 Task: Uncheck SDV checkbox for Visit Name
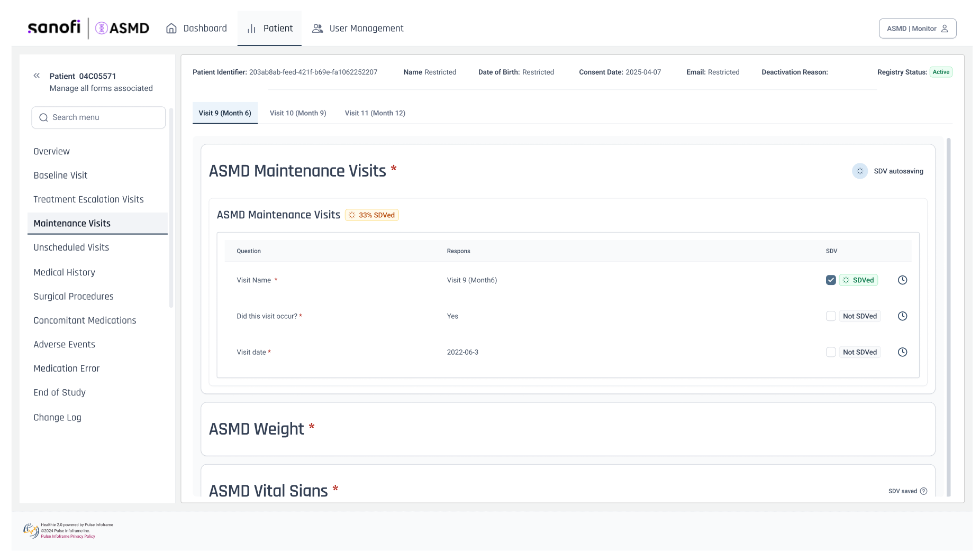(x=831, y=280)
